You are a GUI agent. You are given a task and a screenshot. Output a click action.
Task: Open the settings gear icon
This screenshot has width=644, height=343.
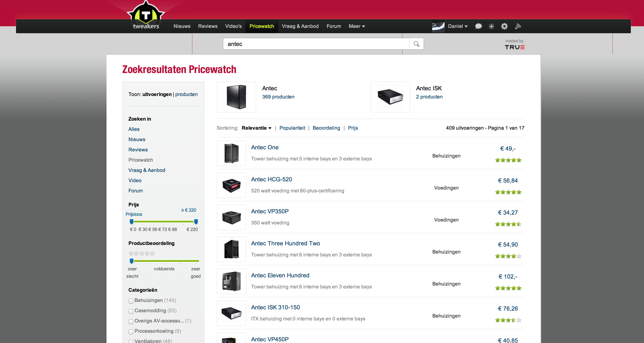tap(504, 26)
